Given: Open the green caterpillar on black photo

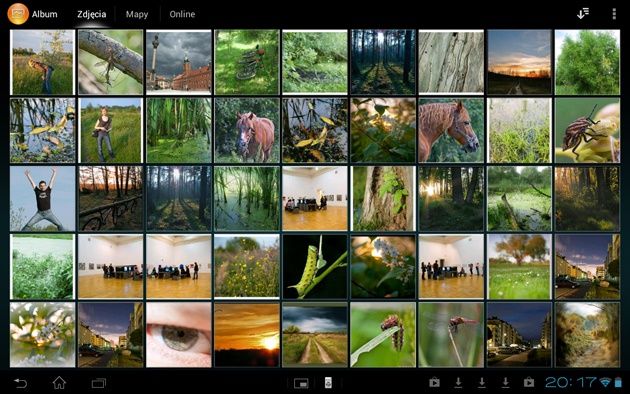Looking at the screenshot, I should coord(315,267).
